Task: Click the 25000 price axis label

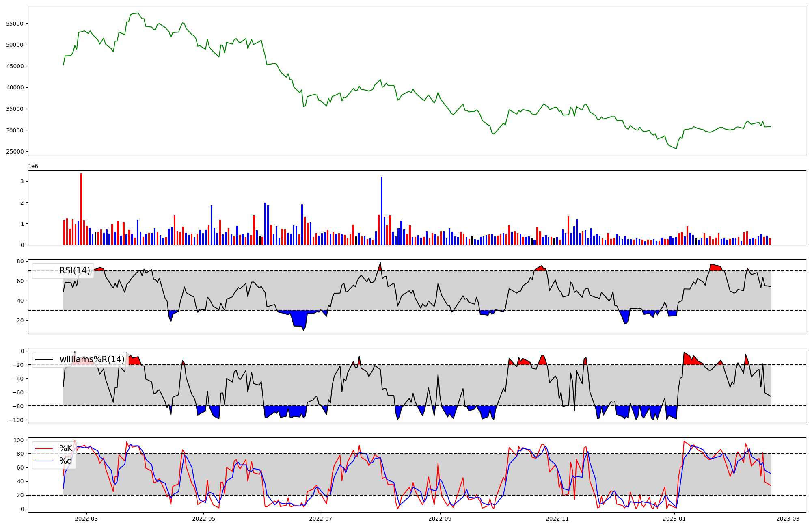Action: 15,152
